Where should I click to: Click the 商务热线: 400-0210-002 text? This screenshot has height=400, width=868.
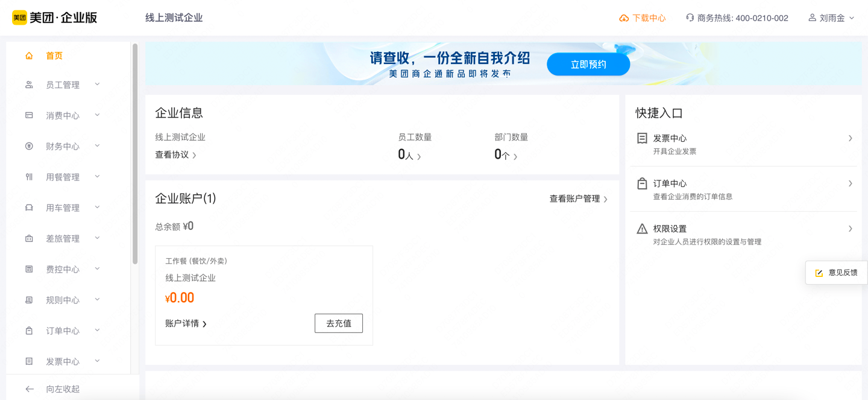[743, 18]
